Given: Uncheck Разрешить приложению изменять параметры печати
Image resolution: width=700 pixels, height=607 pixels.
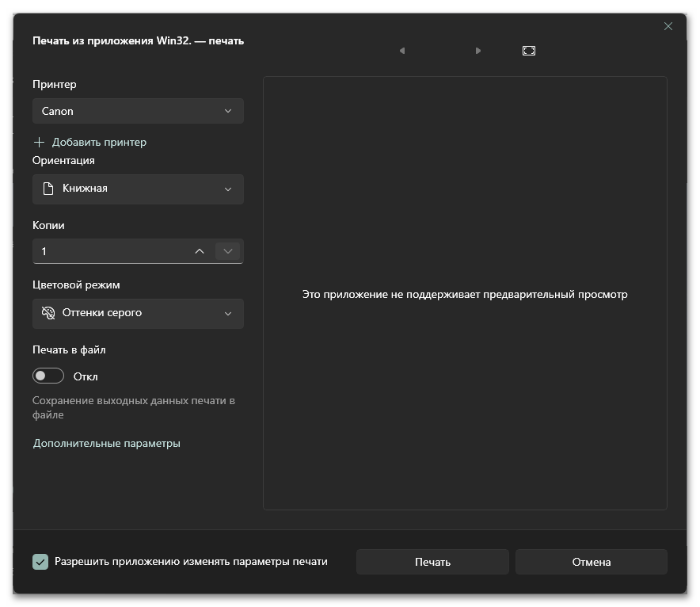Looking at the screenshot, I should click(x=40, y=562).
